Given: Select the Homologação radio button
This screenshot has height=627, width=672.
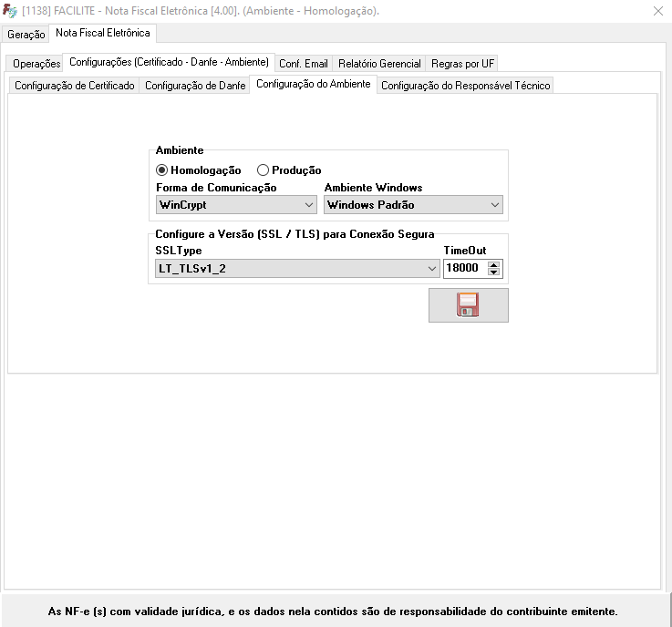Looking at the screenshot, I should pos(162,170).
